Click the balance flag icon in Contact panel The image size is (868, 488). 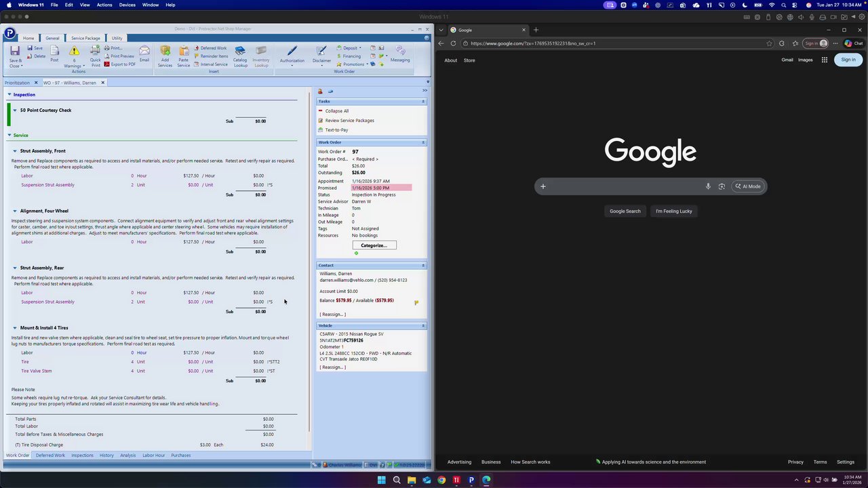tap(416, 302)
